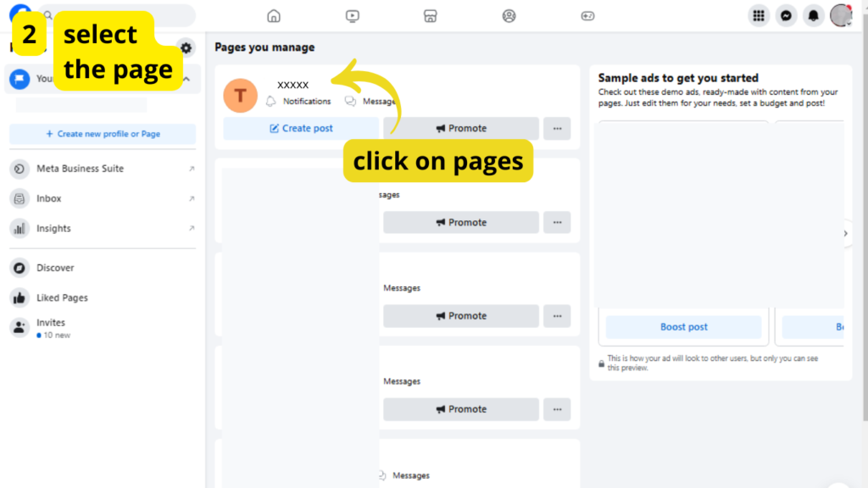This screenshot has height=488, width=868.
Task: Open the three-dot menu beside first Promote
Action: tap(557, 129)
